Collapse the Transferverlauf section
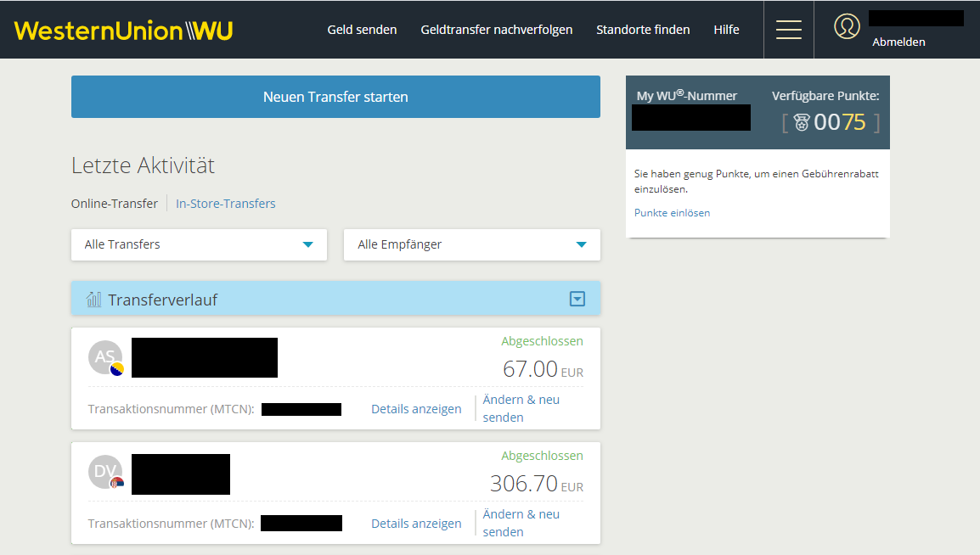This screenshot has height=555, width=980. (577, 299)
